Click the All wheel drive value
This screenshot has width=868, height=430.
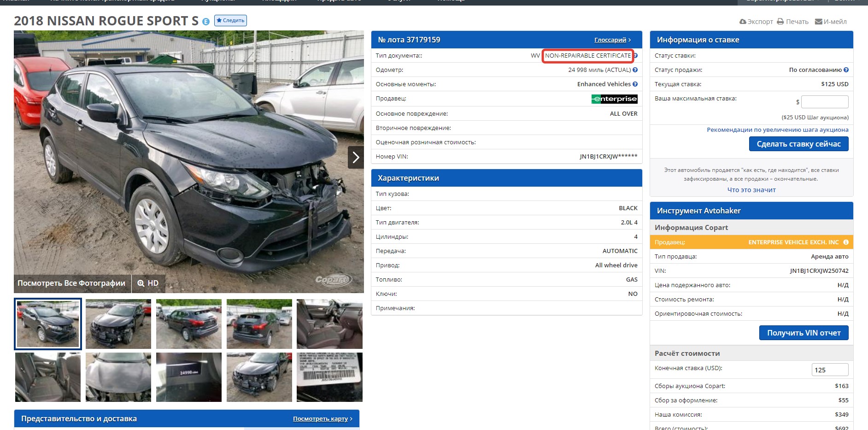click(616, 265)
